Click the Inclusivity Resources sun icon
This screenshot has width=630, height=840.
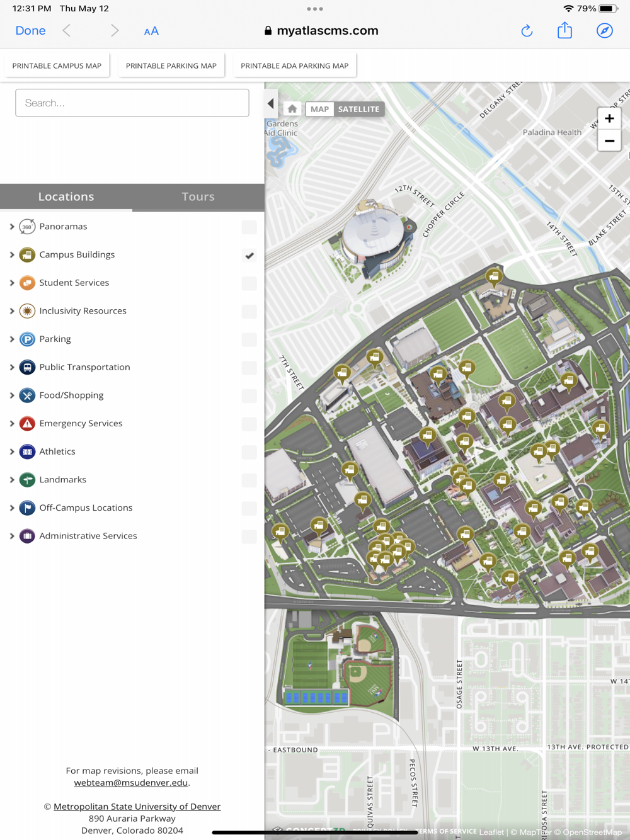pyautogui.click(x=27, y=311)
